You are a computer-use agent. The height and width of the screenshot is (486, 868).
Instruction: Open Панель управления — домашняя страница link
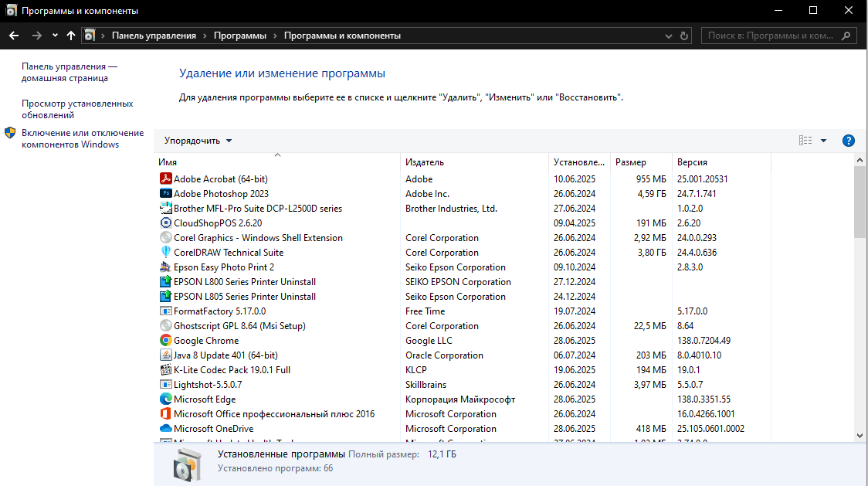point(70,72)
